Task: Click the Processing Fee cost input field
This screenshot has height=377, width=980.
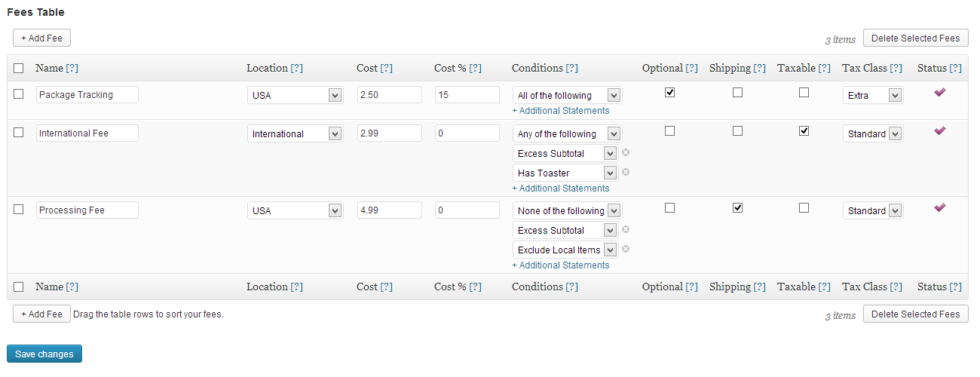Action: [389, 210]
